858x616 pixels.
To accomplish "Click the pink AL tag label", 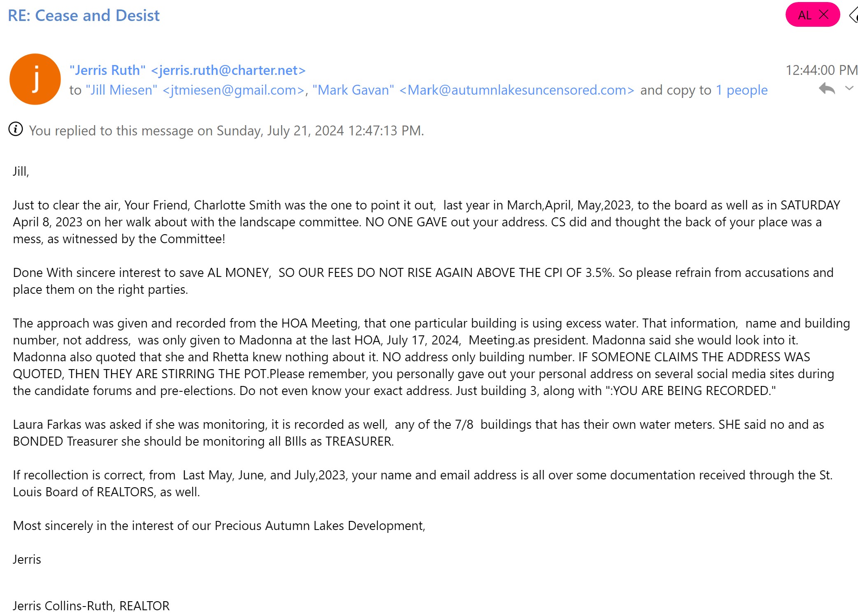I will pyautogui.click(x=805, y=15).
